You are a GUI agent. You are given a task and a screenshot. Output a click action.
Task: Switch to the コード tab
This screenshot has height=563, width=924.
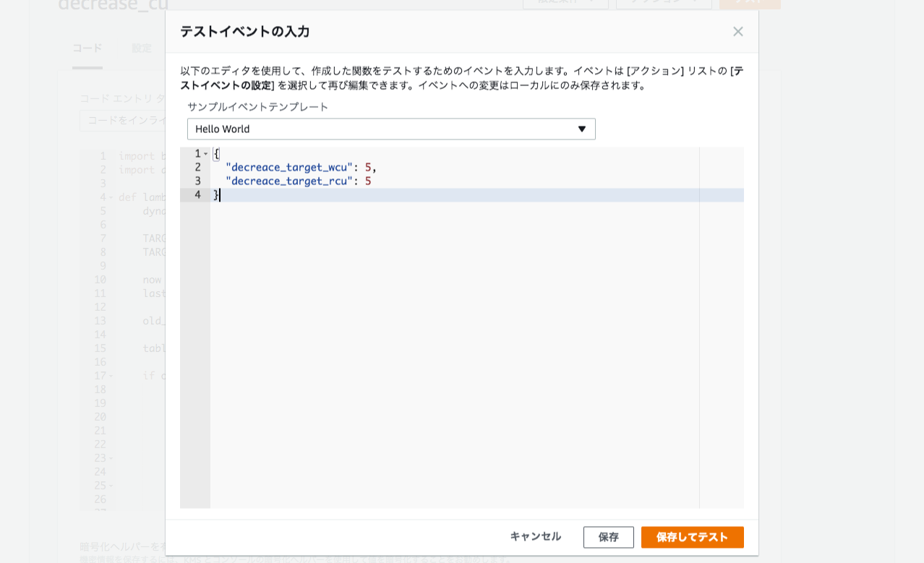coord(87,47)
